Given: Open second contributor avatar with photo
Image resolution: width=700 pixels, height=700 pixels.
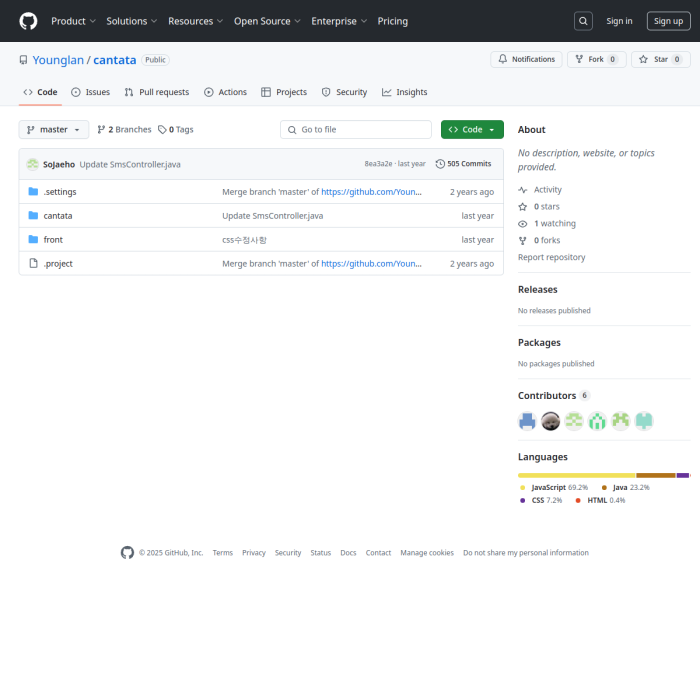Looking at the screenshot, I should [550, 421].
